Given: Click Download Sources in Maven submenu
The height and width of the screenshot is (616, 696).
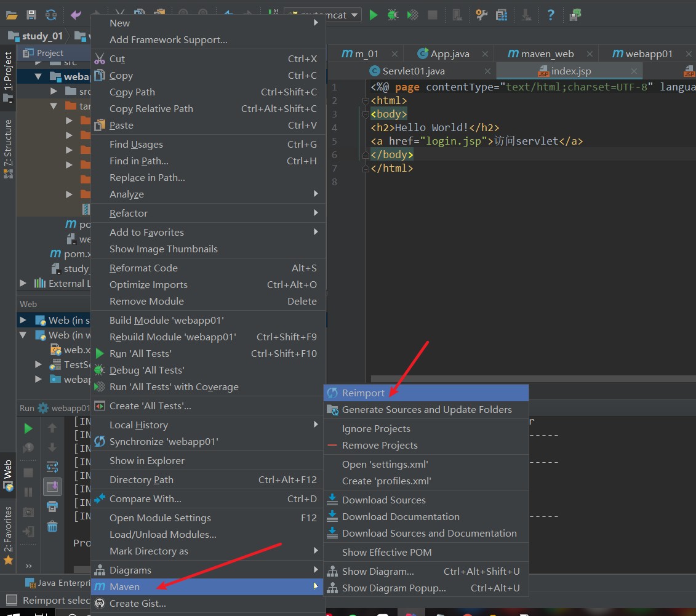Looking at the screenshot, I should coord(383,500).
